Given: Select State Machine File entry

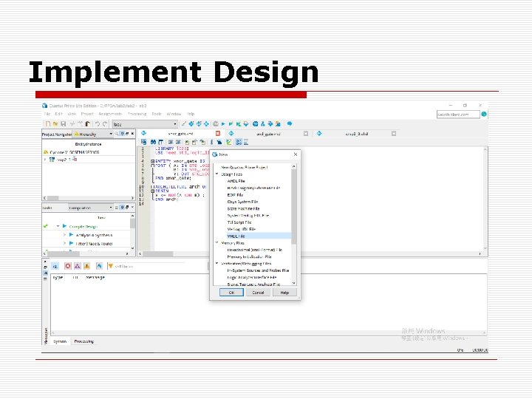Looking at the screenshot, I should point(243,208).
